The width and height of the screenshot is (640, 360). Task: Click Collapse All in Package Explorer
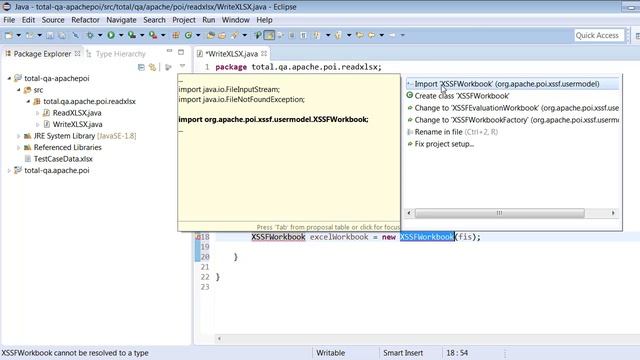[x=141, y=67]
